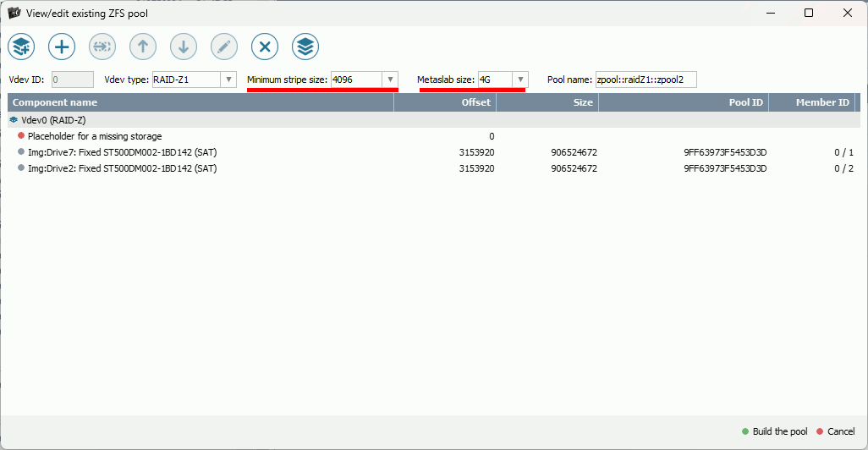Click the move component up arrow
The width and height of the screenshot is (868, 450).
(x=143, y=47)
